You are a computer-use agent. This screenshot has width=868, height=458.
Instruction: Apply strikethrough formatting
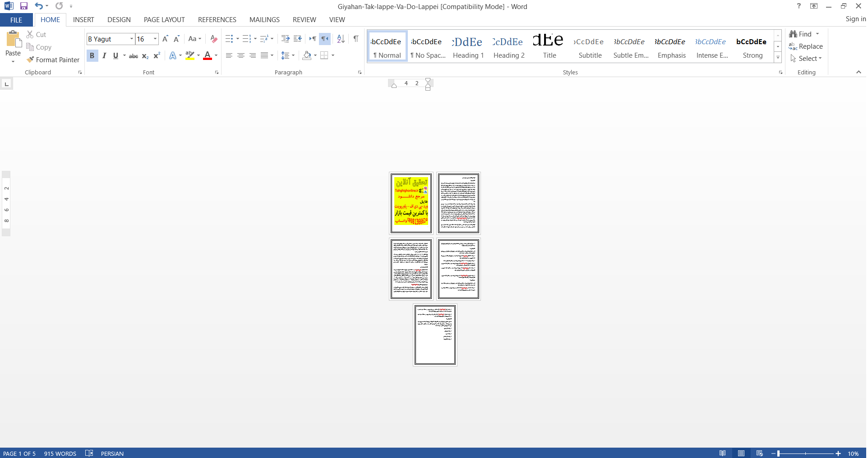(134, 56)
